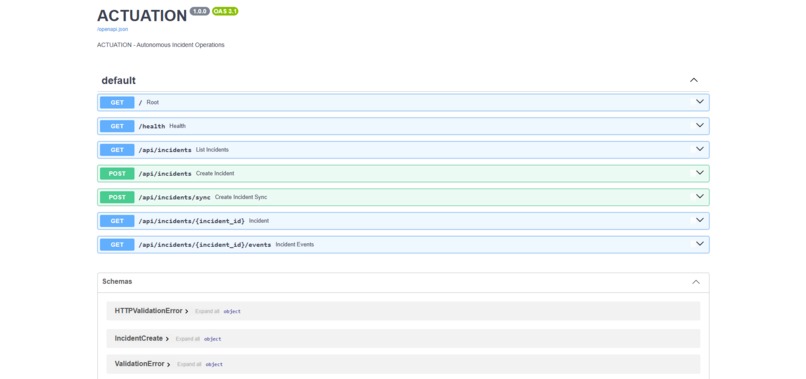Expand the List Incidents endpoint chevron
The height and width of the screenshot is (379, 806).
[x=700, y=149]
